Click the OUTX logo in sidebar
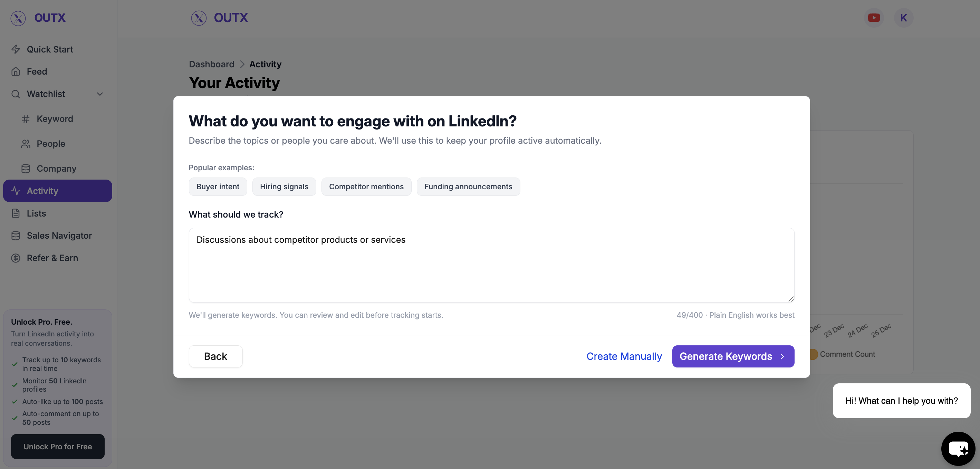The width and height of the screenshot is (980, 469). pyautogui.click(x=38, y=18)
